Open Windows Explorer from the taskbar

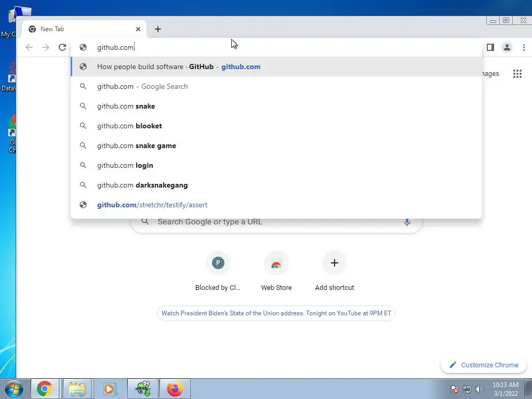pyautogui.click(x=77, y=389)
